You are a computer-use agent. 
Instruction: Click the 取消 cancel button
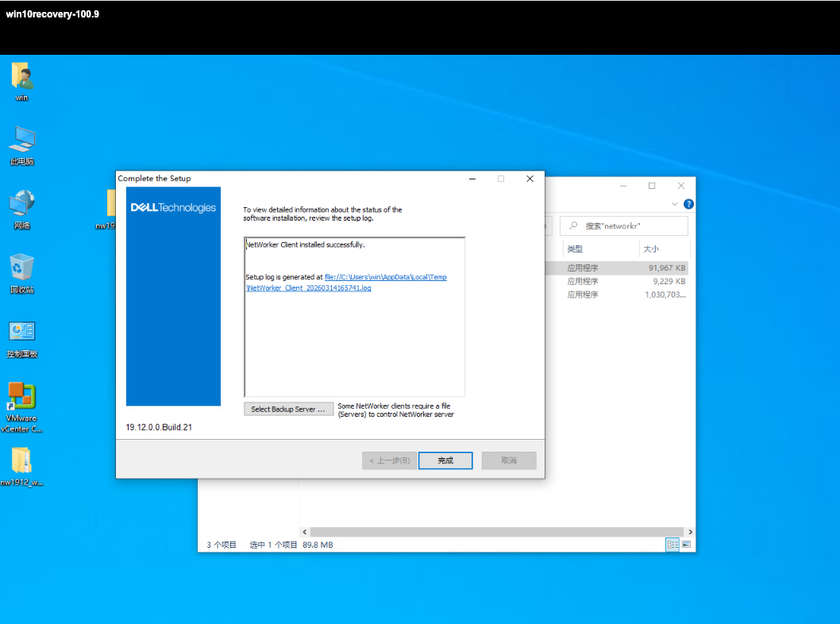(x=508, y=460)
